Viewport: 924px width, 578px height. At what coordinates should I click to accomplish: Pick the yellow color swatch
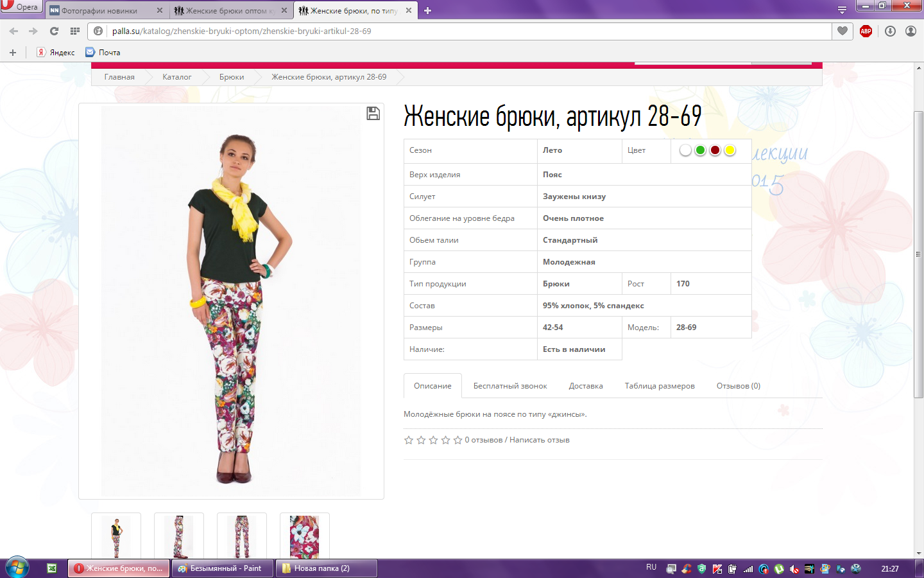click(x=730, y=150)
